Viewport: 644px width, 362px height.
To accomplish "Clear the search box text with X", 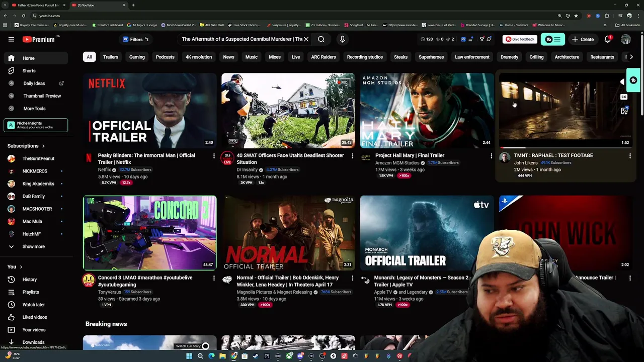I will pos(306,39).
